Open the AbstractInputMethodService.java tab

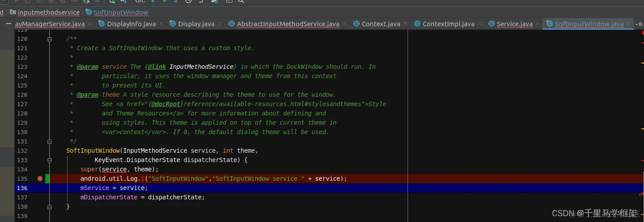coord(288,24)
